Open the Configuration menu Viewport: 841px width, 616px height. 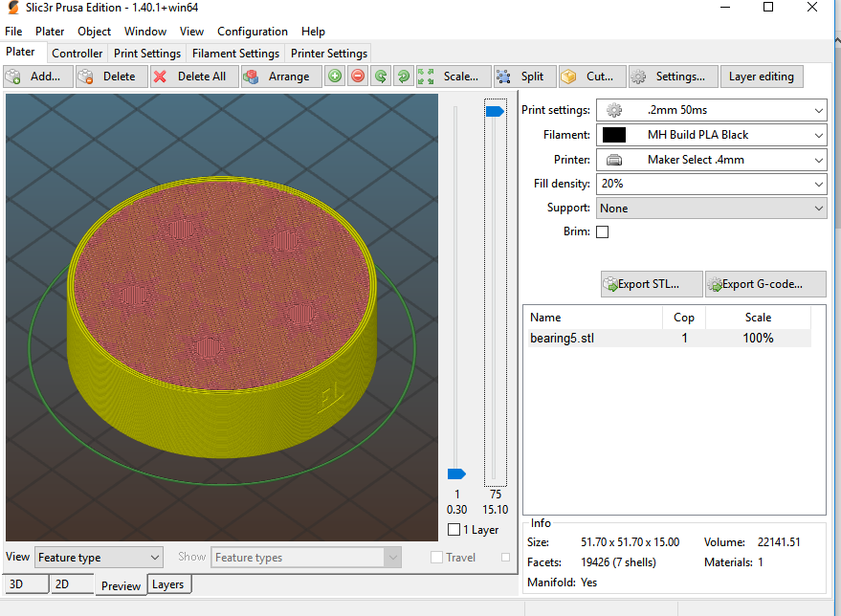click(252, 32)
